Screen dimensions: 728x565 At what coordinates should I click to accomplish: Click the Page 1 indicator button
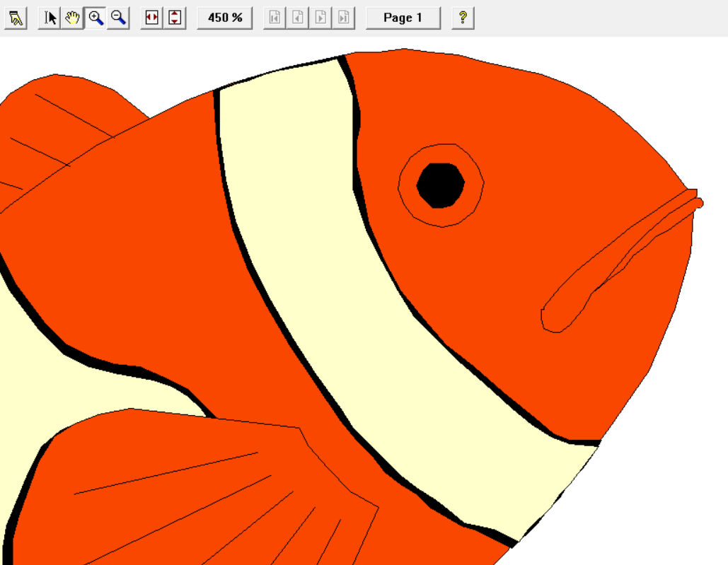coord(403,18)
